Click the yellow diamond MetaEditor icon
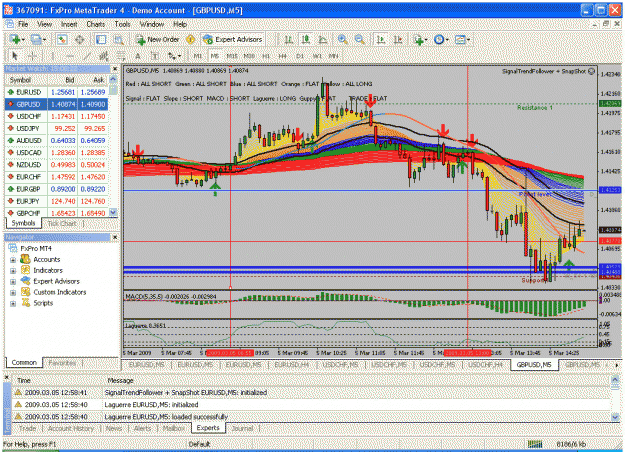 (191, 39)
